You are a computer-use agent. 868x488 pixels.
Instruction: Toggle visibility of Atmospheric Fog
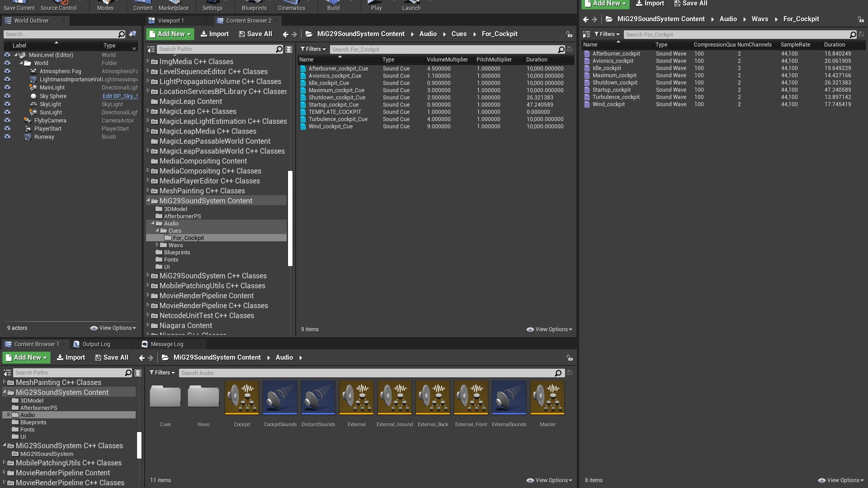[x=7, y=71]
